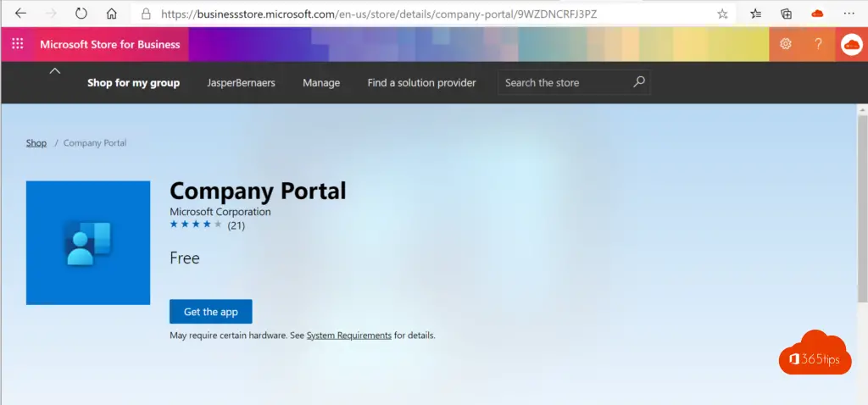Open the app launcher waffle icon
The image size is (868, 405).
(x=17, y=44)
